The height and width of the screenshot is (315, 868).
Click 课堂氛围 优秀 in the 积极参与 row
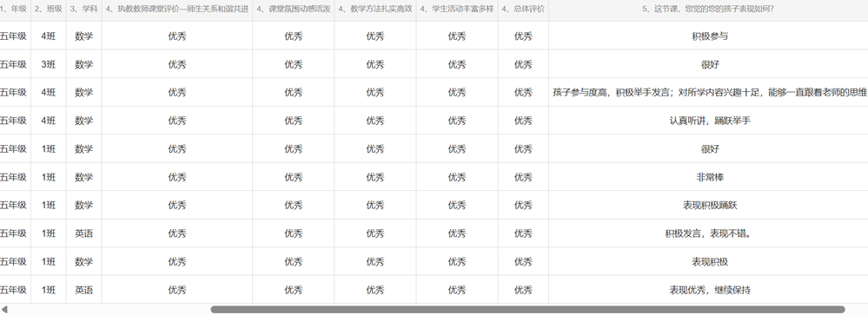click(x=294, y=36)
